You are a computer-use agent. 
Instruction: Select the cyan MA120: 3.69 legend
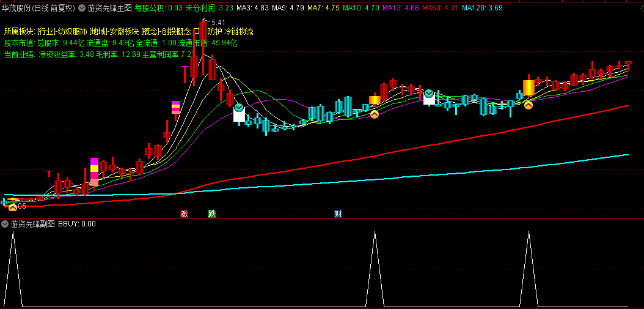(481, 7)
